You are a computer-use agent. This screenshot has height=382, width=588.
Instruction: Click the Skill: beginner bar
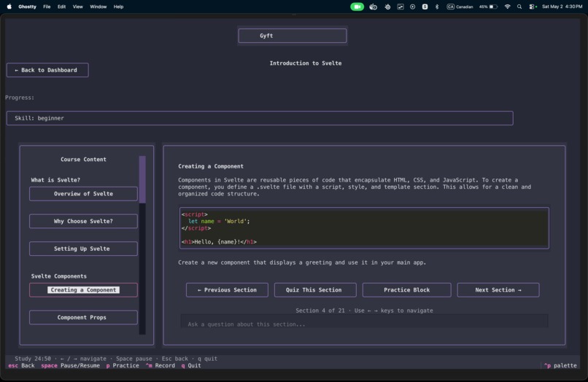(260, 118)
